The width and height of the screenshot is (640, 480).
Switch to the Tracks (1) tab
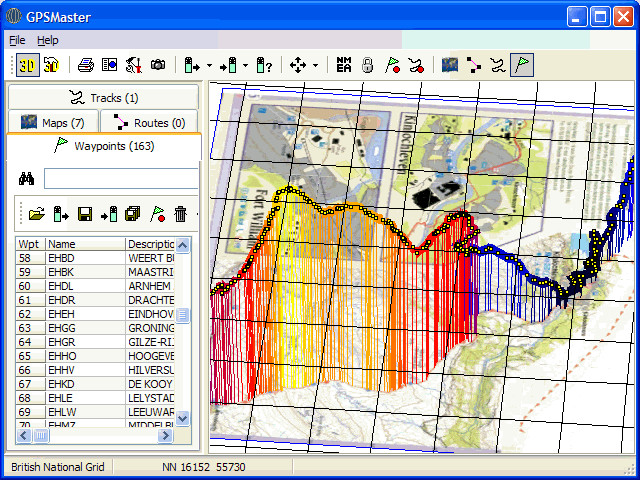click(x=104, y=98)
